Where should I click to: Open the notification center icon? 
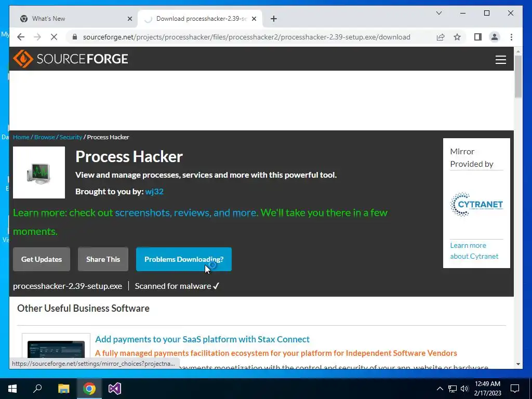tap(515, 389)
